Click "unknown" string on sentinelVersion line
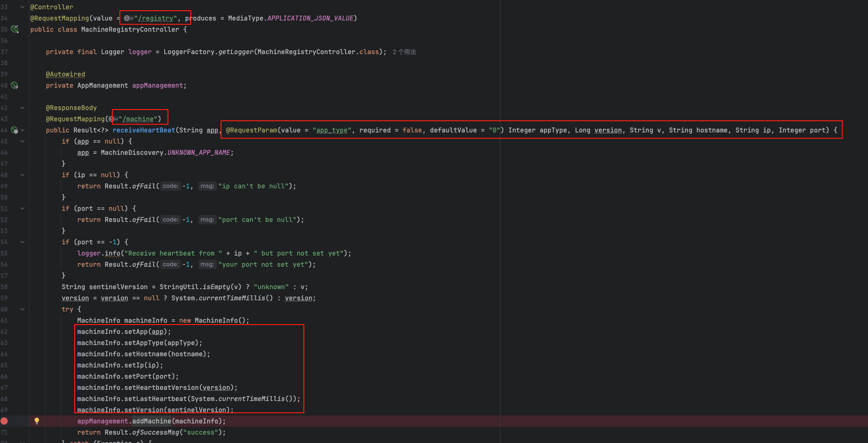This screenshot has width=868, height=443. click(271, 287)
